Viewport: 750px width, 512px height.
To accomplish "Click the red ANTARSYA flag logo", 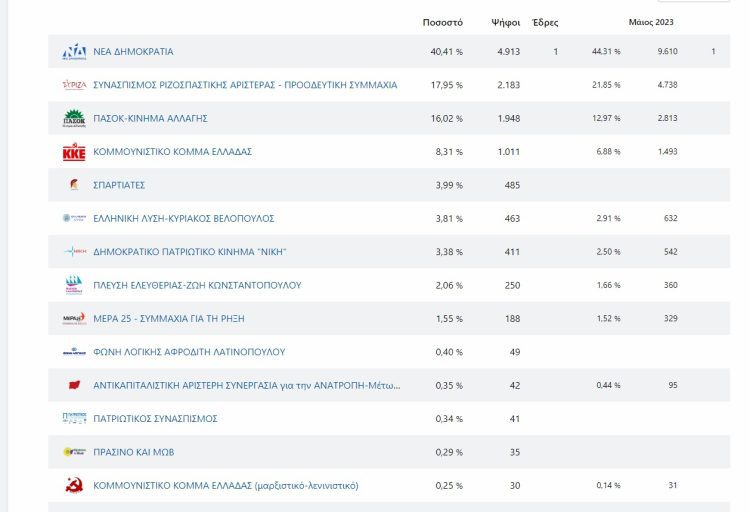I will pyautogui.click(x=74, y=385).
